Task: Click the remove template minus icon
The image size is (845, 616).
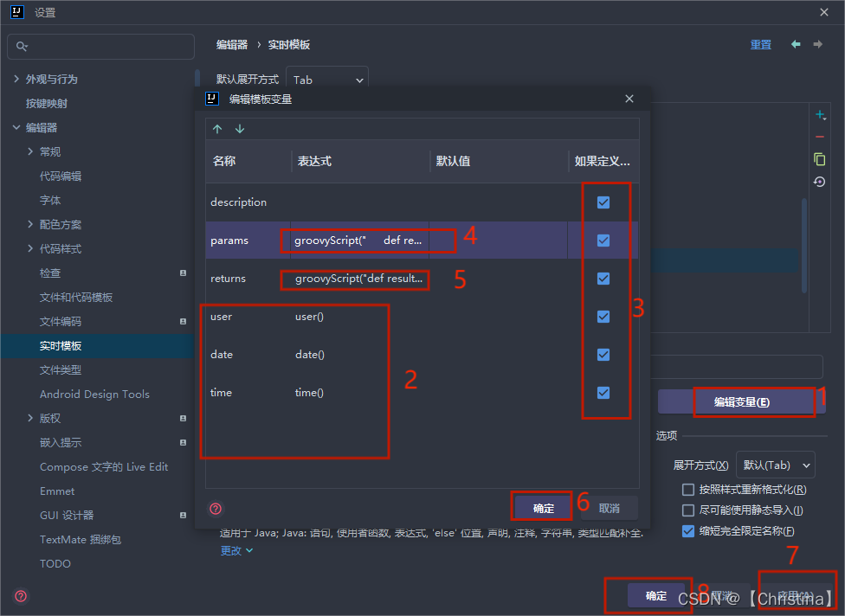Action: point(821,136)
